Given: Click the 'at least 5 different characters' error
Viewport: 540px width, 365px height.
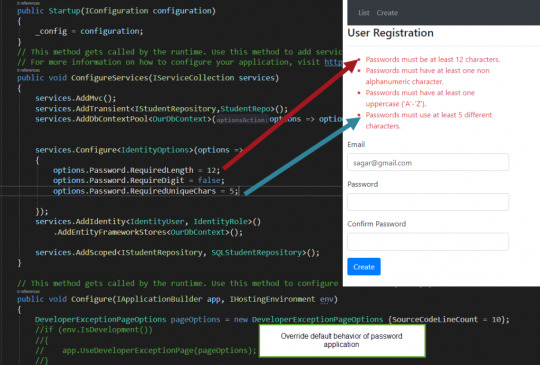Looking at the screenshot, I should click(x=429, y=121).
